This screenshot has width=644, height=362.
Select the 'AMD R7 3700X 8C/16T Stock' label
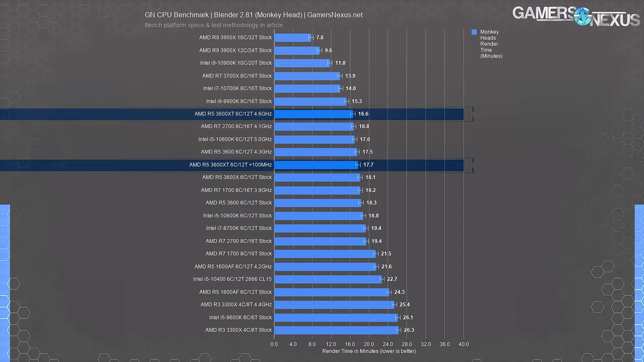coord(237,76)
